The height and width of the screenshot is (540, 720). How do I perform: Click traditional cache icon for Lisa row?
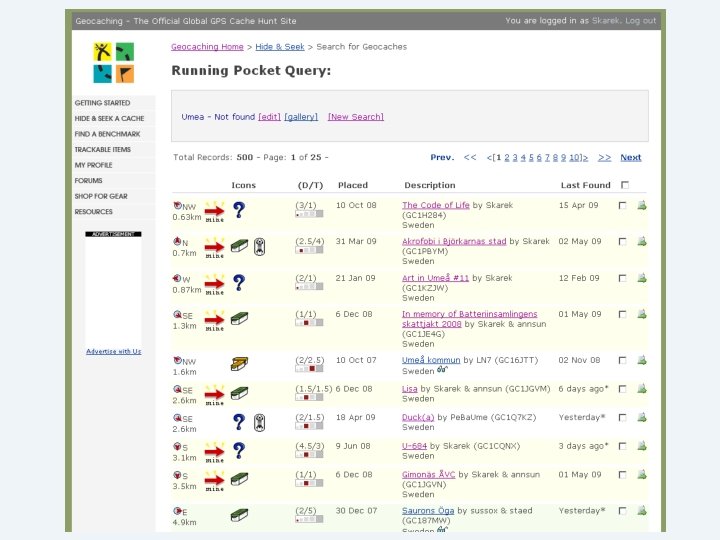click(x=239, y=393)
